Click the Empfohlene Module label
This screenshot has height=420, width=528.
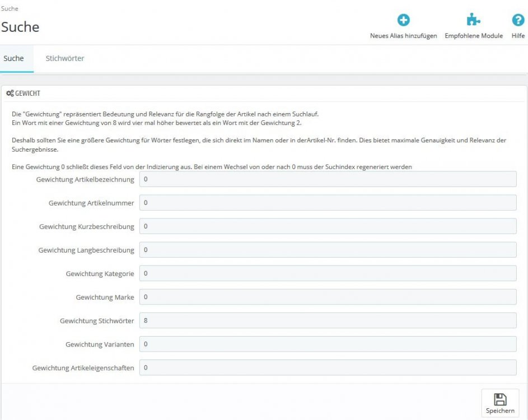[x=474, y=36]
